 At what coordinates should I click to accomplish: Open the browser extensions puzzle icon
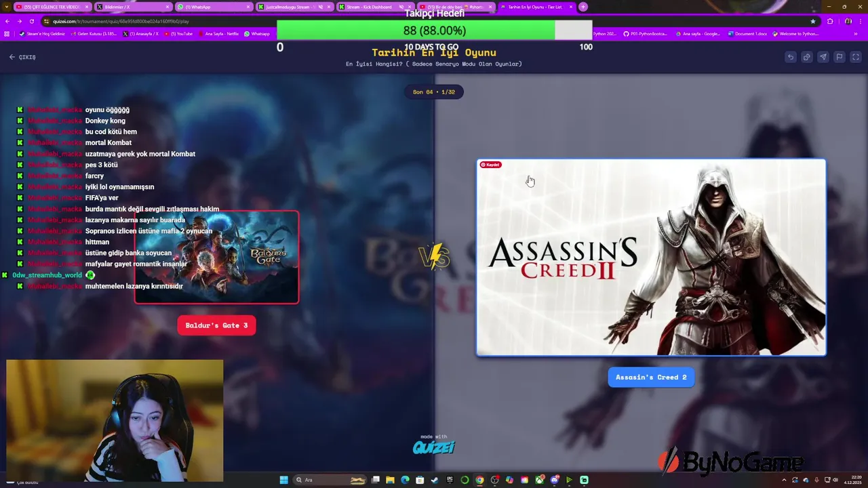click(x=830, y=21)
